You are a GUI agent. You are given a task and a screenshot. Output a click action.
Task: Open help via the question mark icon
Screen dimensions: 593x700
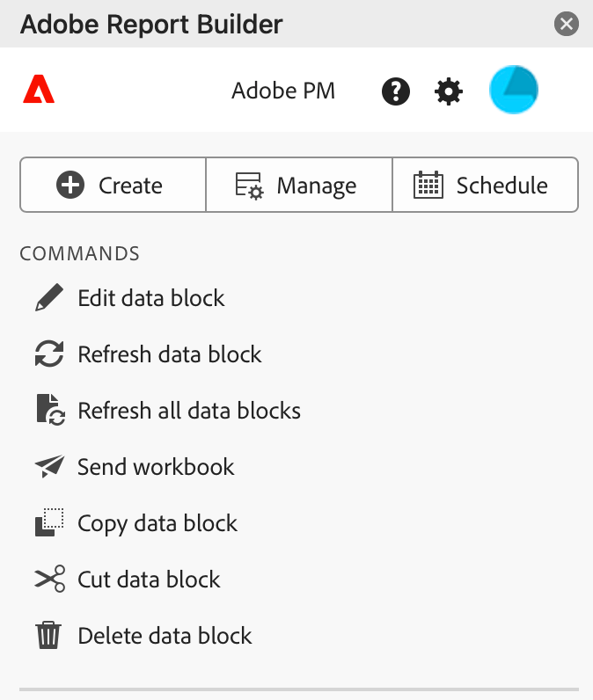click(396, 91)
